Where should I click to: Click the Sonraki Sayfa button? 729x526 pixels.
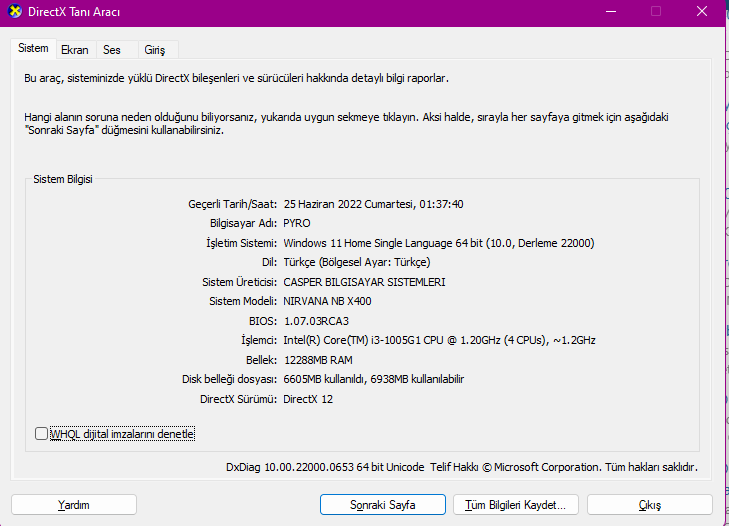click(x=383, y=505)
